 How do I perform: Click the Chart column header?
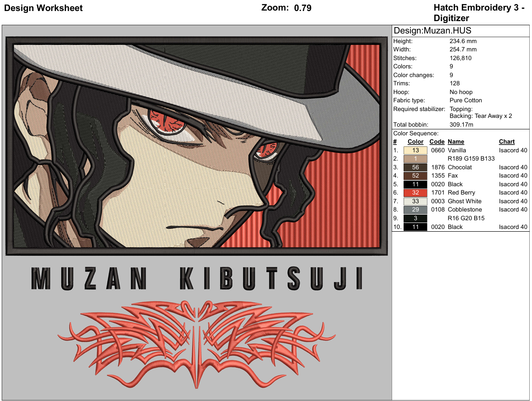click(507, 142)
